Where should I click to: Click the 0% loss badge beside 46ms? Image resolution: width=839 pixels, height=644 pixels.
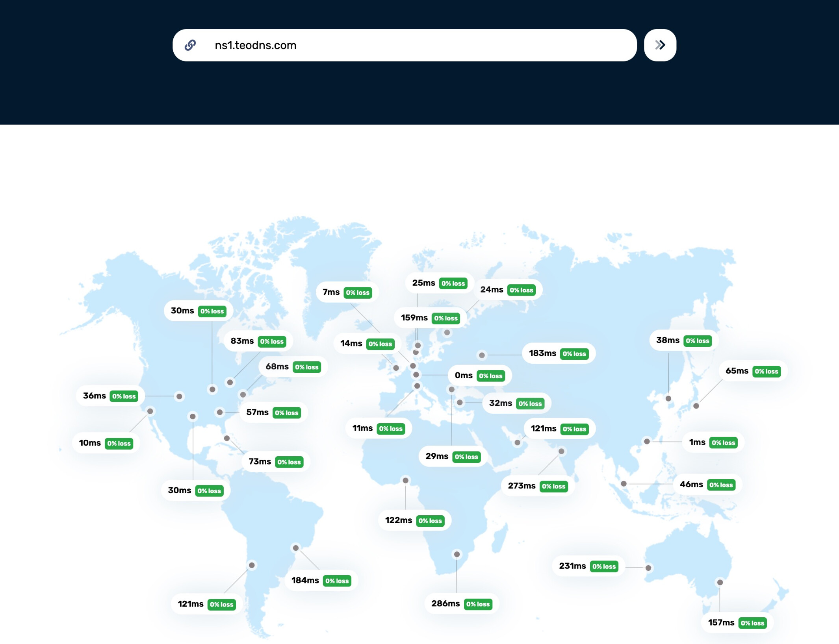point(721,485)
